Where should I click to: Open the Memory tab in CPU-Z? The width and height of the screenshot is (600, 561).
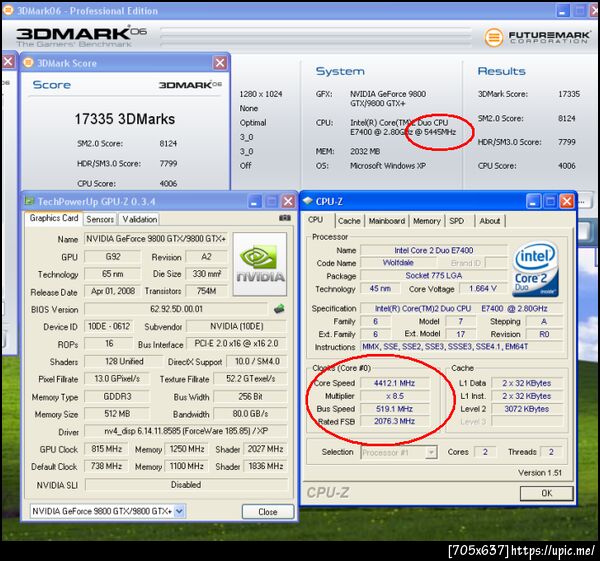click(x=427, y=221)
